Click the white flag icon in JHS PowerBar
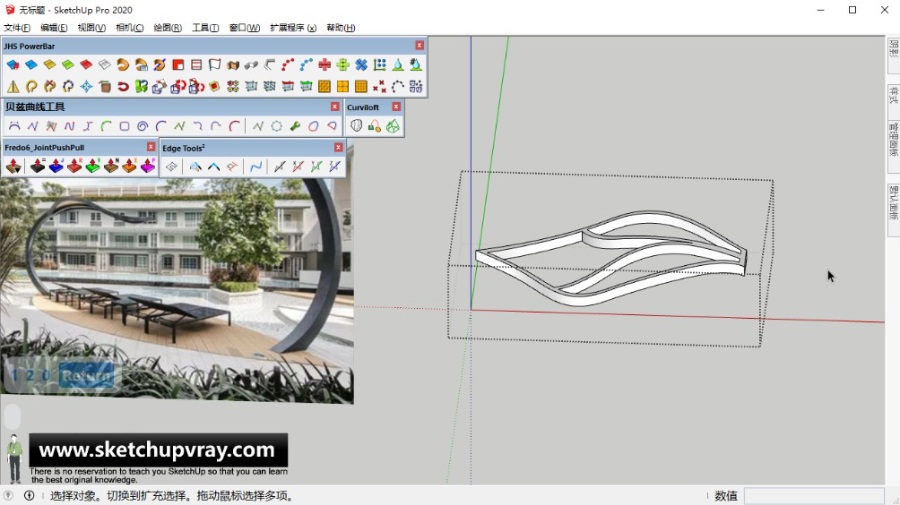 [x=215, y=65]
